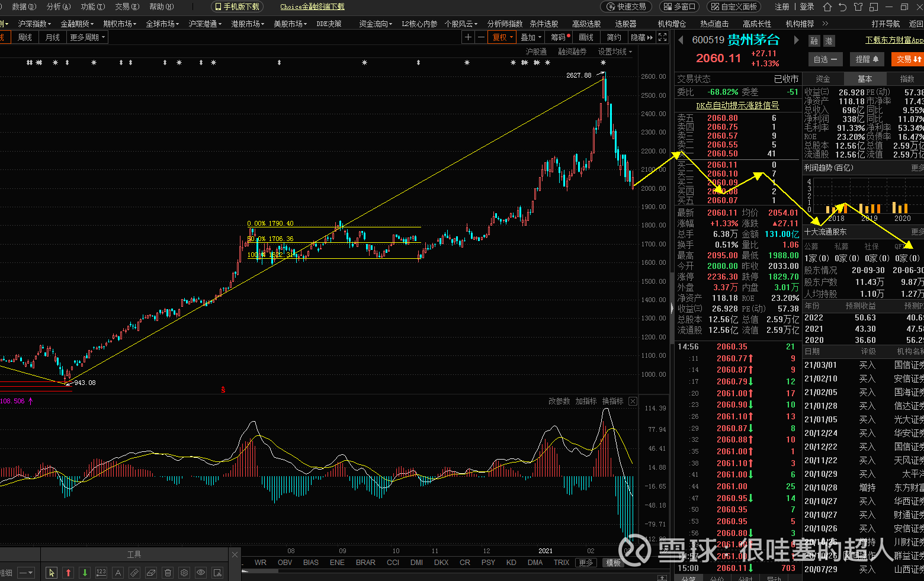Expand more toolbar items chevron
The width and height of the screenshot is (924, 581).
click(x=826, y=24)
